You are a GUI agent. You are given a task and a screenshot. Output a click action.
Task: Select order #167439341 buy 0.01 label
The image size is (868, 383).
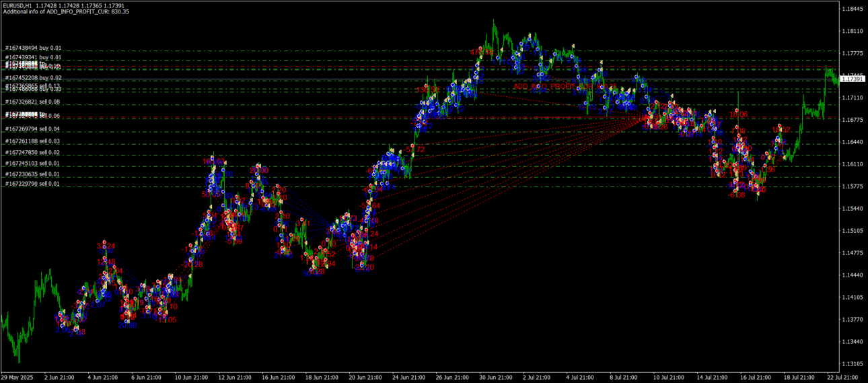click(34, 58)
